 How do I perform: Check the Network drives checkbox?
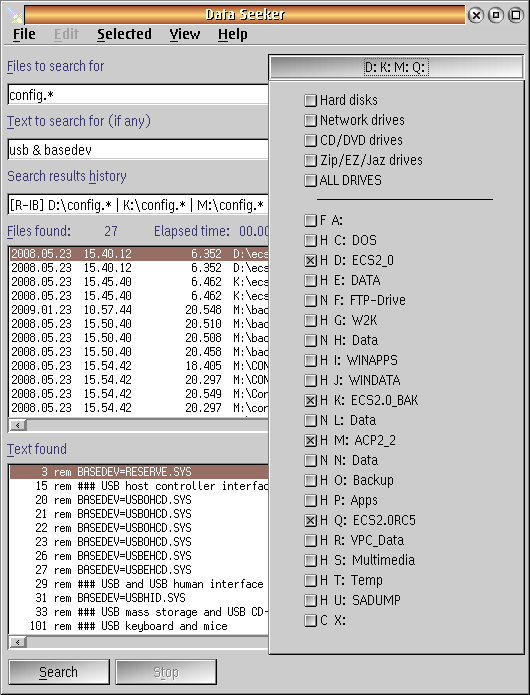point(311,121)
